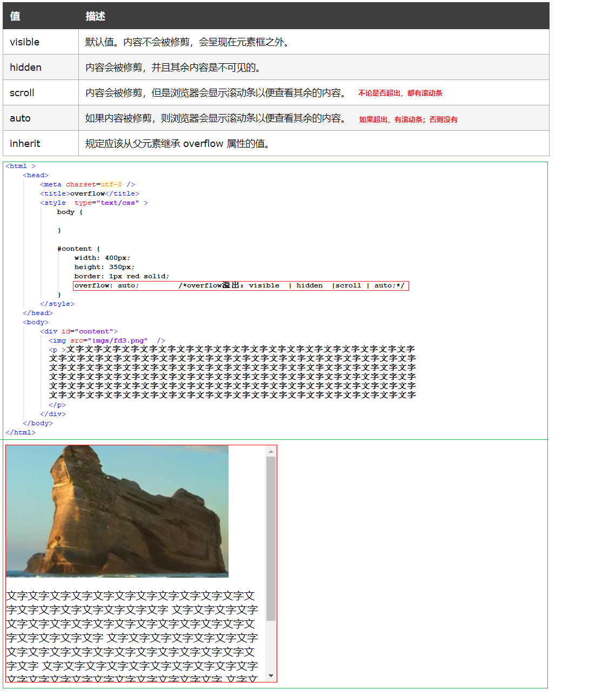The width and height of the screenshot is (616, 696).
Task: Click the gray vertical scrollbar thumb
Action: tap(271, 538)
